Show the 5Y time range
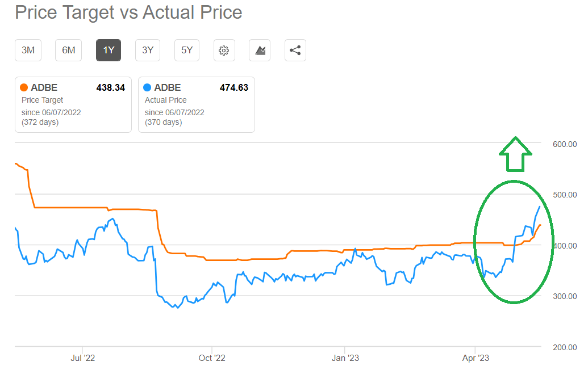 click(x=187, y=51)
